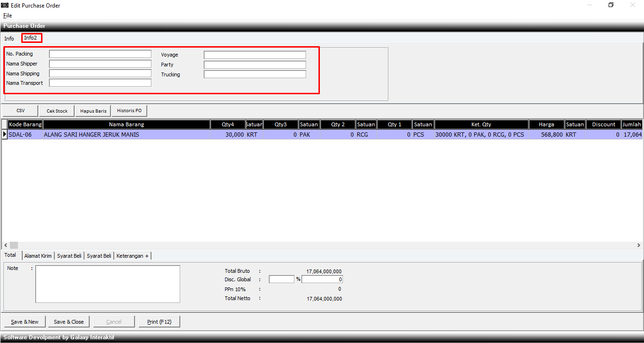Open Historis PO
Viewport: 644px width, 343px height.
[129, 111]
